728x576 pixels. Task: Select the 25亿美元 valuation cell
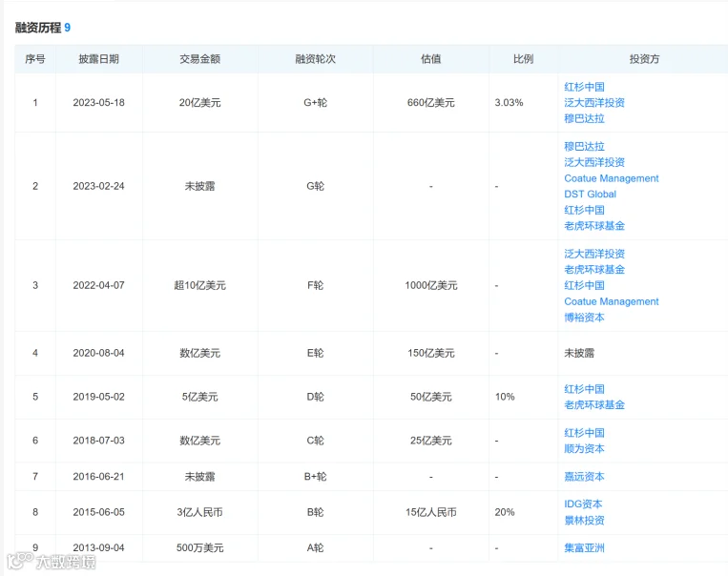click(431, 441)
